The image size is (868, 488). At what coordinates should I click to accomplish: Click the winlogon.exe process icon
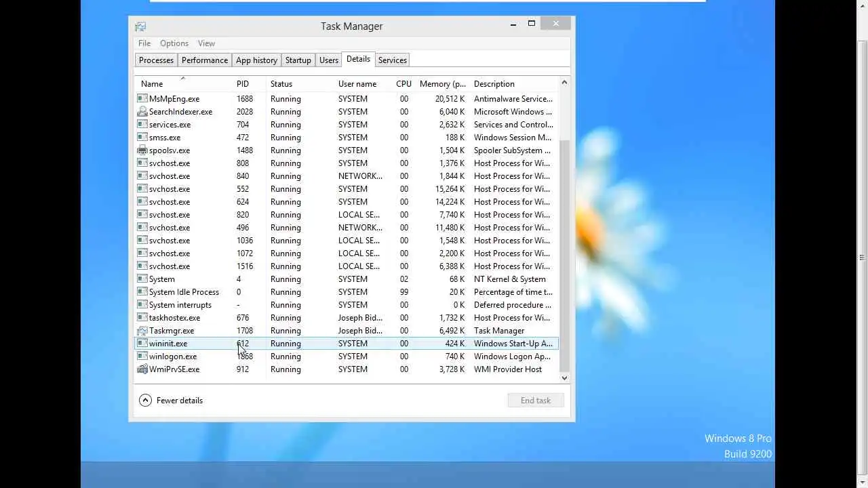coord(142,356)
